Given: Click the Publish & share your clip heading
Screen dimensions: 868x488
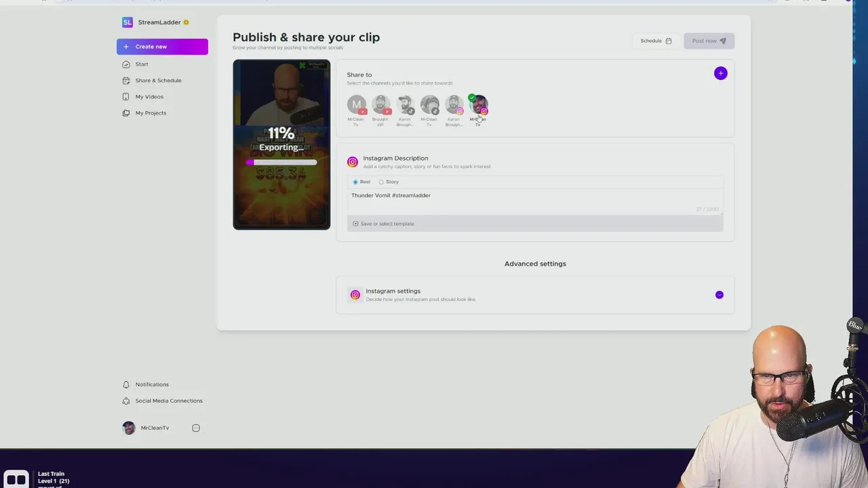Looking at the screenshot, I should pos(306,37).
